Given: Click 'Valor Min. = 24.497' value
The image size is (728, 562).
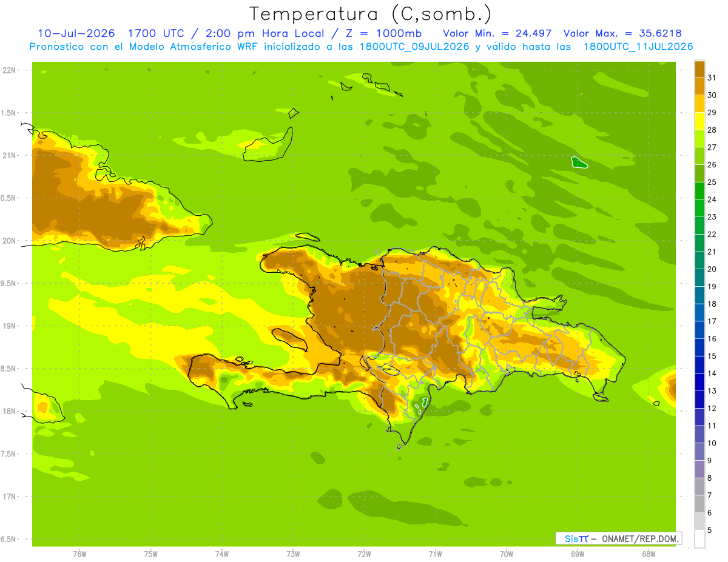Looking at the screenshot, I should (497, 33).
